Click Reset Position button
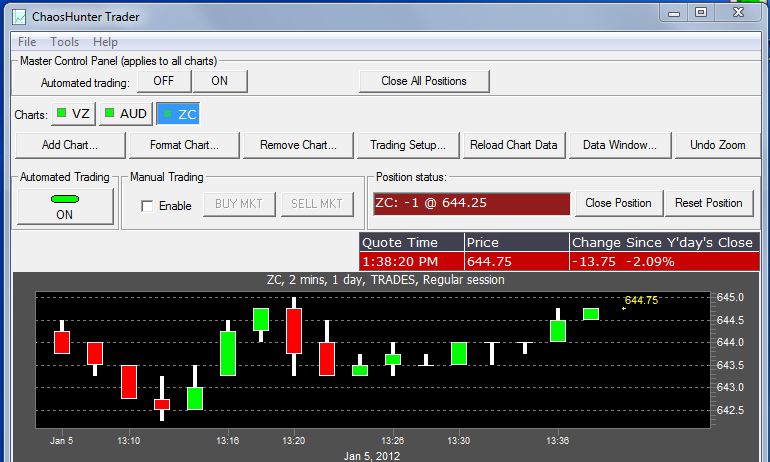The width and height of the screenshot is (770, 462). pos(709,203)
